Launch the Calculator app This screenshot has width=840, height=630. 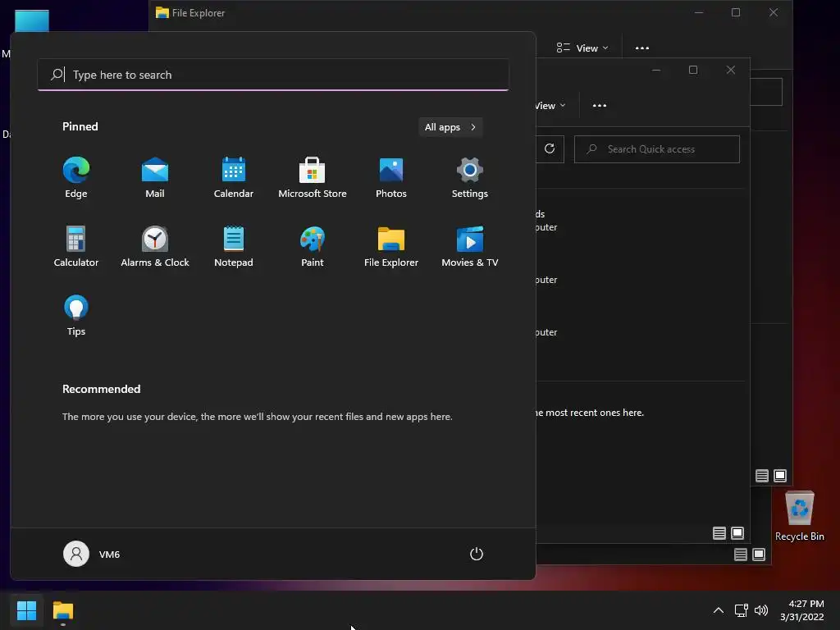click(x=76, y=246)
